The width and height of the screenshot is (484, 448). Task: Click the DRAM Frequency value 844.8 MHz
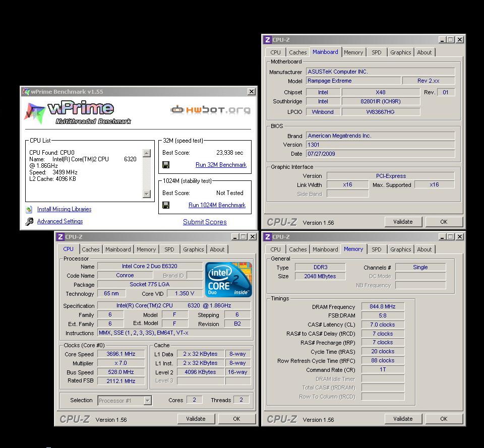pyautogui.click(x=383, y=306)
